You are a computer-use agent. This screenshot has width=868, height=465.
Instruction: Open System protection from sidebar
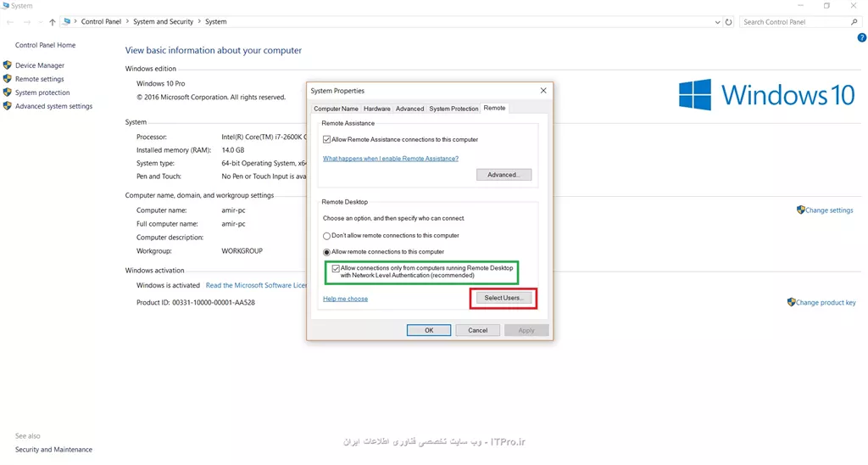pyautogui.click(x=42, y=92)
